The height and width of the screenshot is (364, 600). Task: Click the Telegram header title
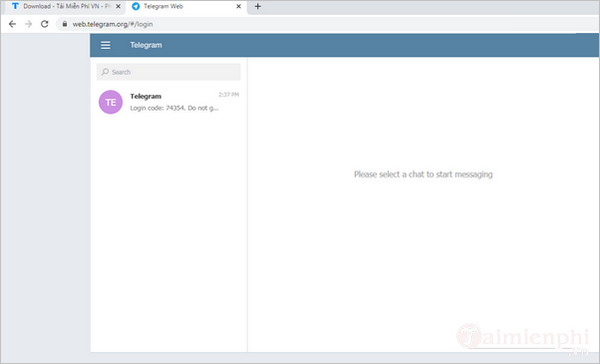146,45
